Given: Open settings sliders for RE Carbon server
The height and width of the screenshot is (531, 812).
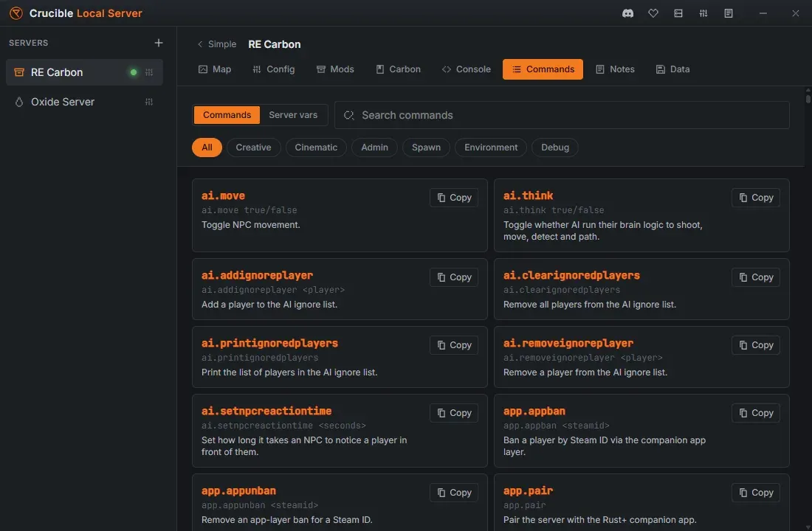Looking at the screenshot, I should (149, 72).
